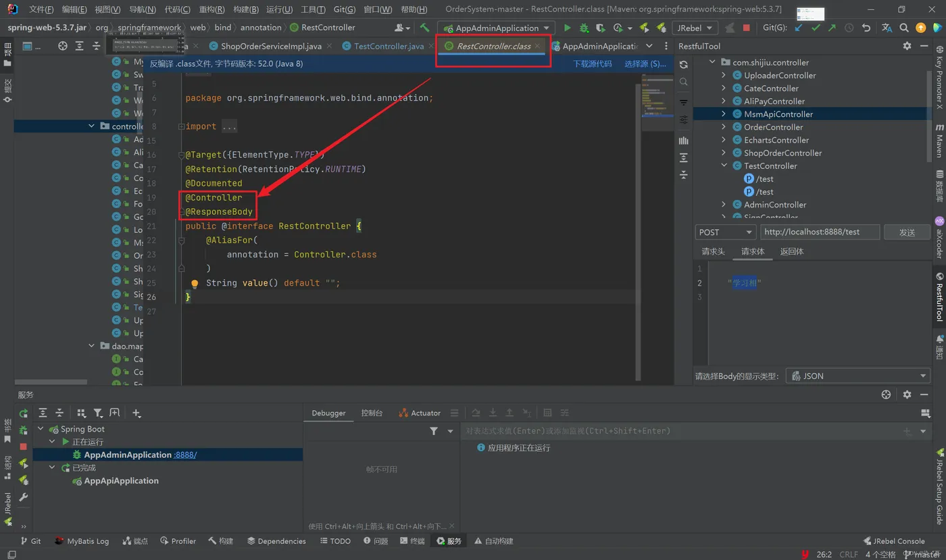The image size is (946, 560).
Task: Open POST request method dropdown
Action: pyautogui.click(x=725, y=232)
